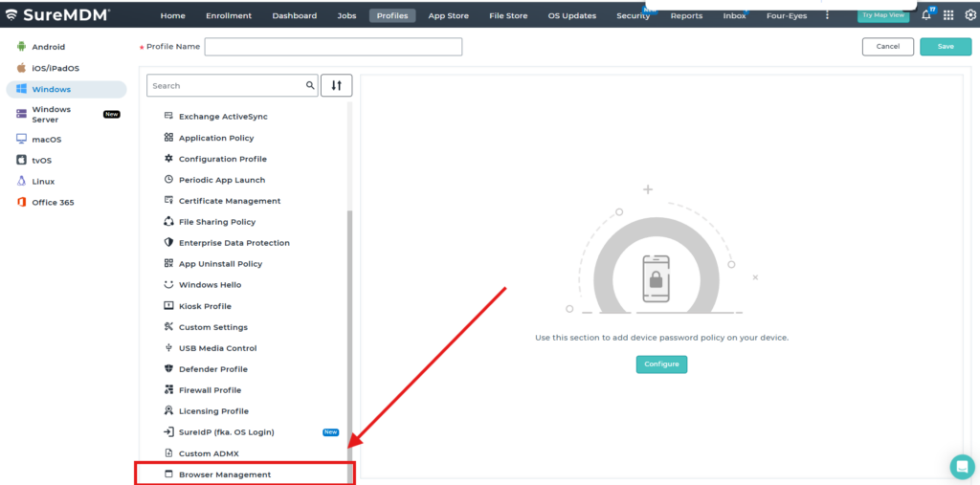The width and height of the screenshot is (980, 485).
Task: Select the Linux penguin icon
Action: point(22,181)
